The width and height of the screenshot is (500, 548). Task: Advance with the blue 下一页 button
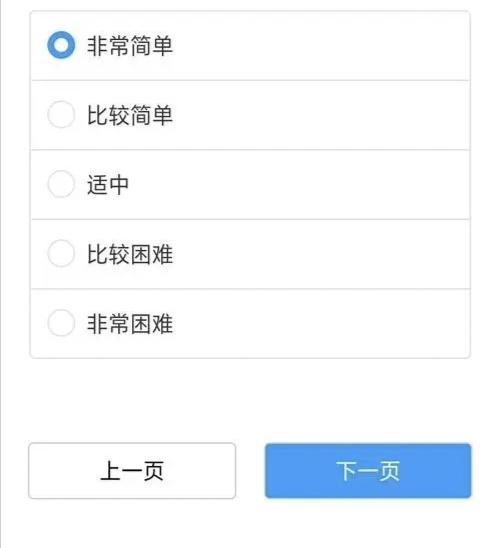tap(368, 471)
